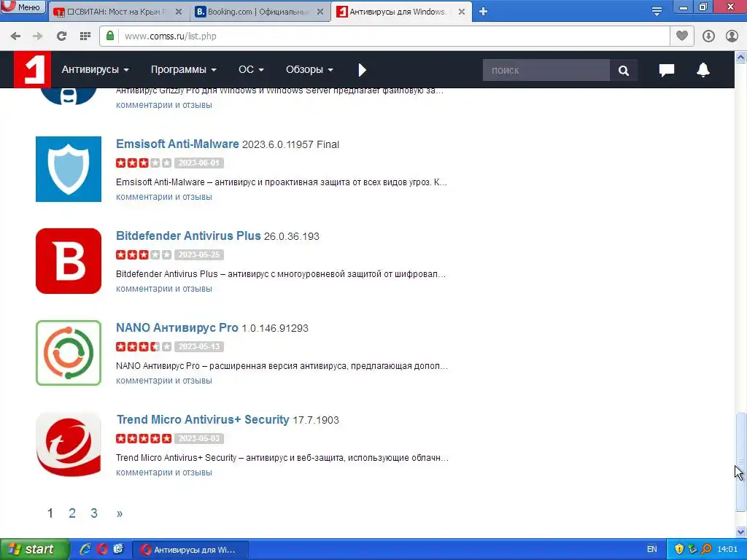
Task: Click the Trend Micro logo thumbnail
Action: pos(69,445)
